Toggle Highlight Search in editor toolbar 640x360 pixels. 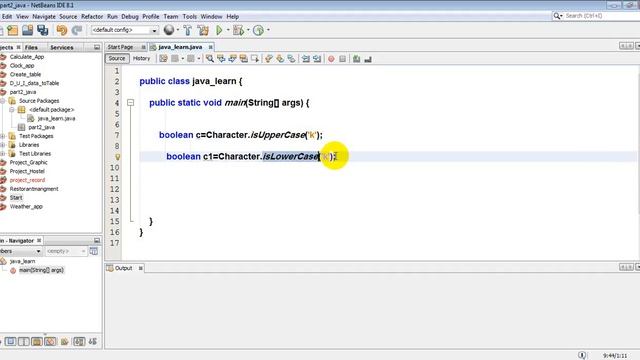[244, 59]
